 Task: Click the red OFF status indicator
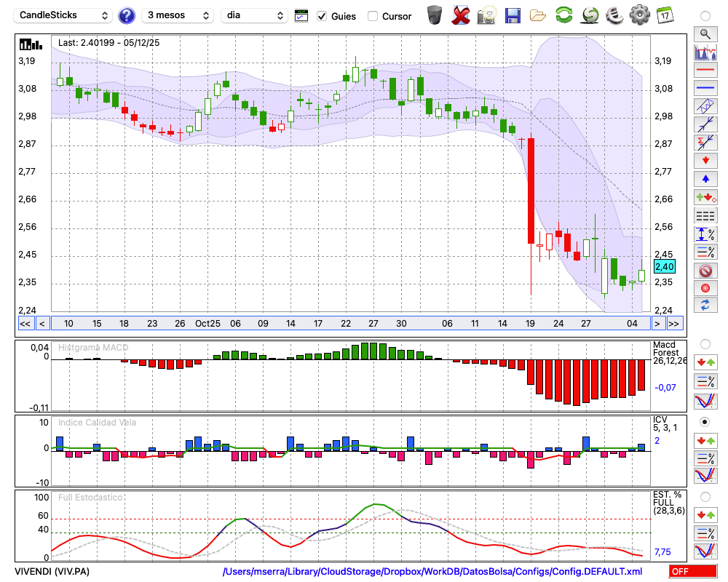click(692, 572)
